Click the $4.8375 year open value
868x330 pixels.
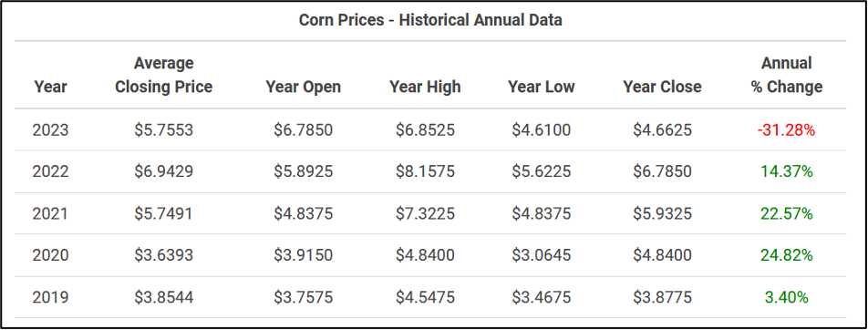click(x=304, y=213)
